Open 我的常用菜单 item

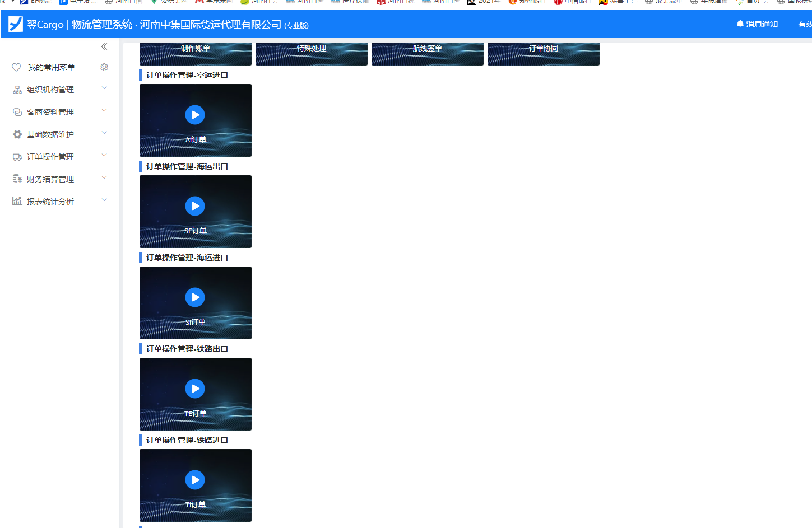click(52, 67)
